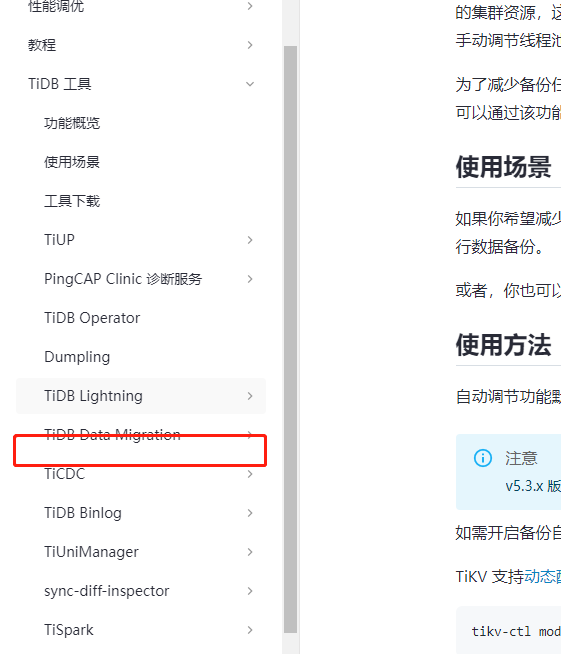Open TiDB Data Migration entry
This screenshot has height=654, width=561.
(113, 435)
